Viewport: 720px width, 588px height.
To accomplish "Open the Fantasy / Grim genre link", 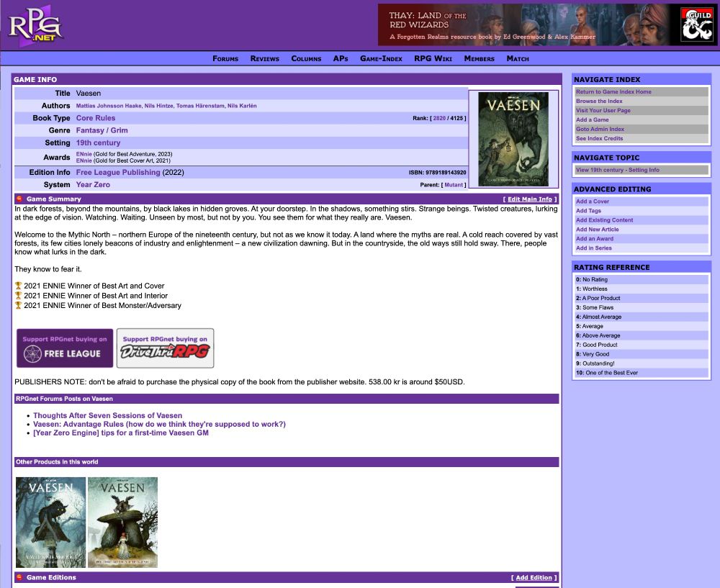I will pyautogui.click(x=102, y=130).
